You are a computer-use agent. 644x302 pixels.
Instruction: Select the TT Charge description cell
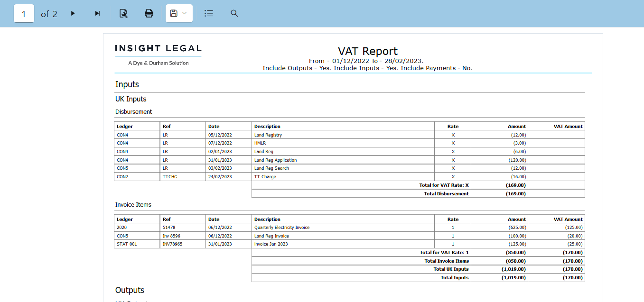(x=343, y=176)
